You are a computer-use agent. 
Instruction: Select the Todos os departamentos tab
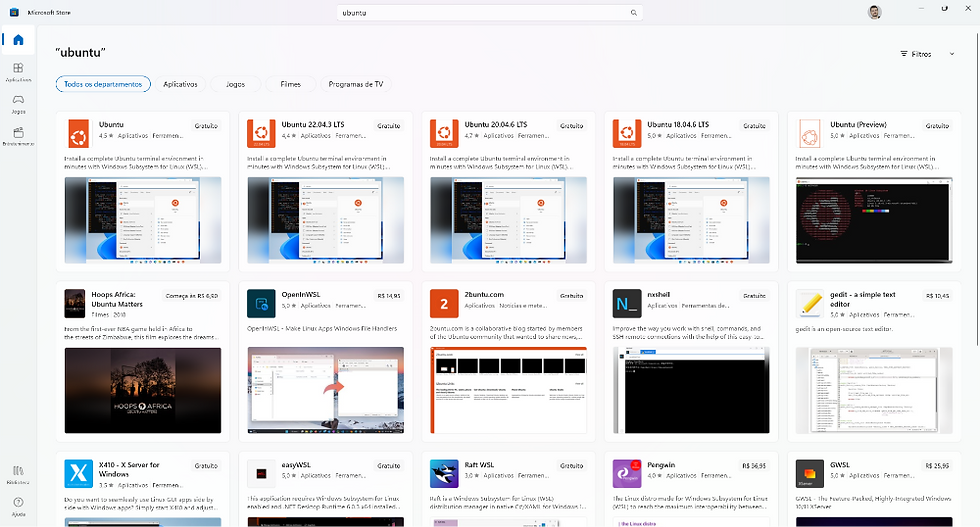[103, 84]
